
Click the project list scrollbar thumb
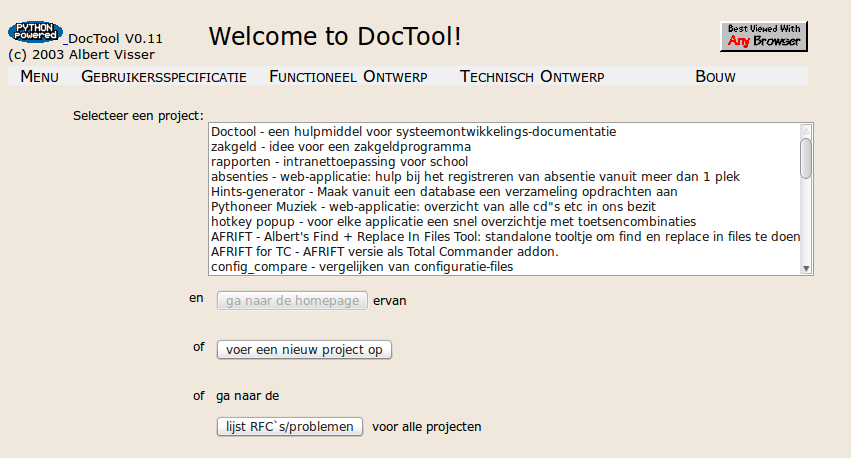click(x=806, y=158)
